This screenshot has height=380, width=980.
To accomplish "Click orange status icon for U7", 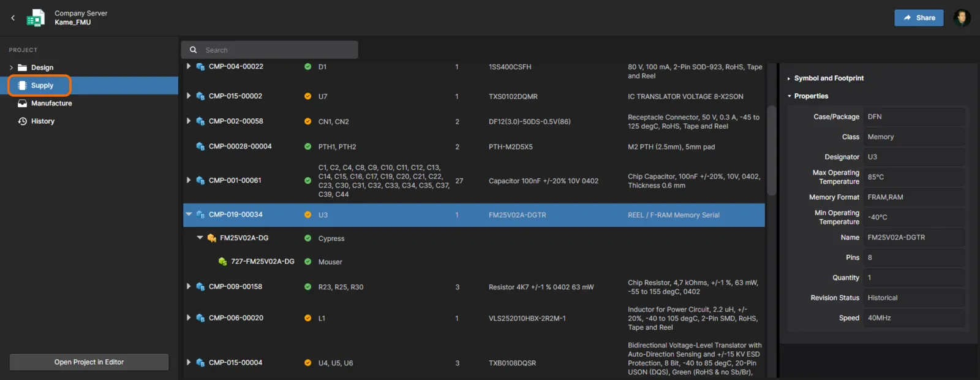I will click(x=307, y=96).
